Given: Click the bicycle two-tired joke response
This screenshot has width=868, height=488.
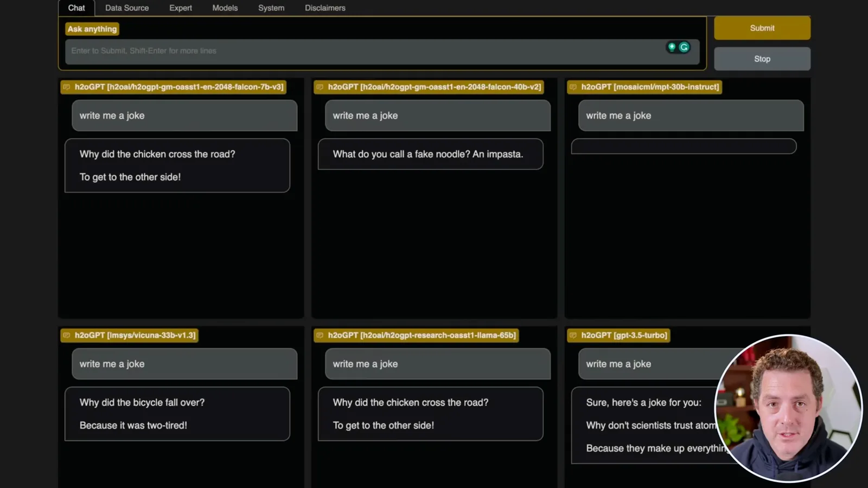Looking at the screenshot, I should pos(177,414).
